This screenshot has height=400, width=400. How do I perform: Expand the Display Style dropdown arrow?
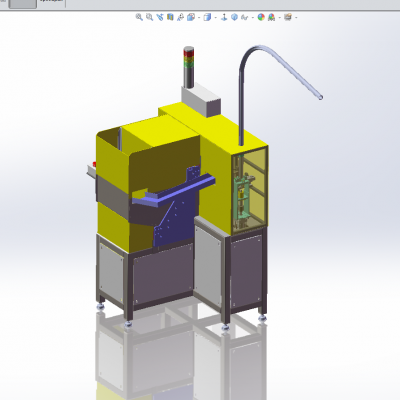click(215, 17)
